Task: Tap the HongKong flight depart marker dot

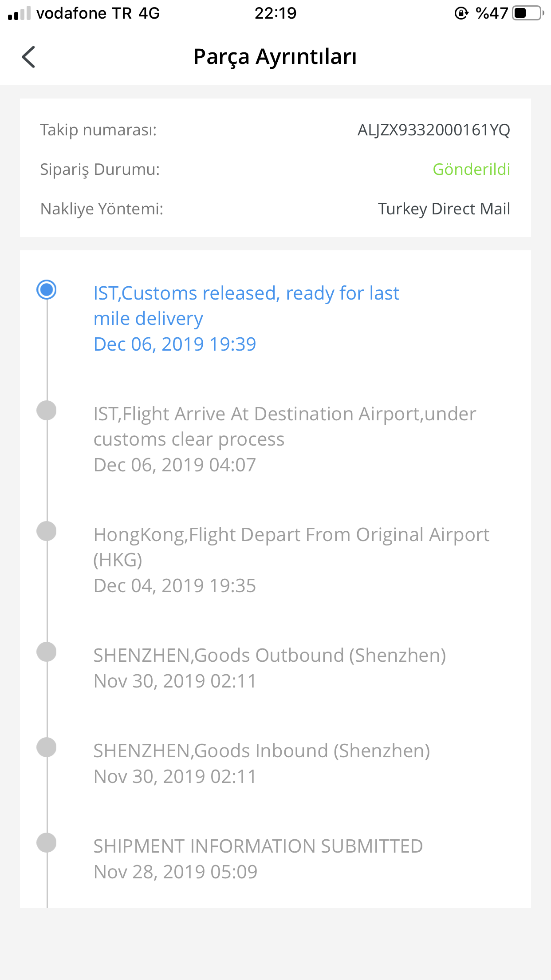Action: (47, 531)
